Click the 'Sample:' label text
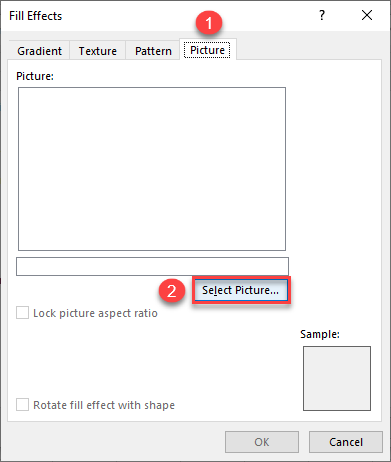 coord(320,334)
